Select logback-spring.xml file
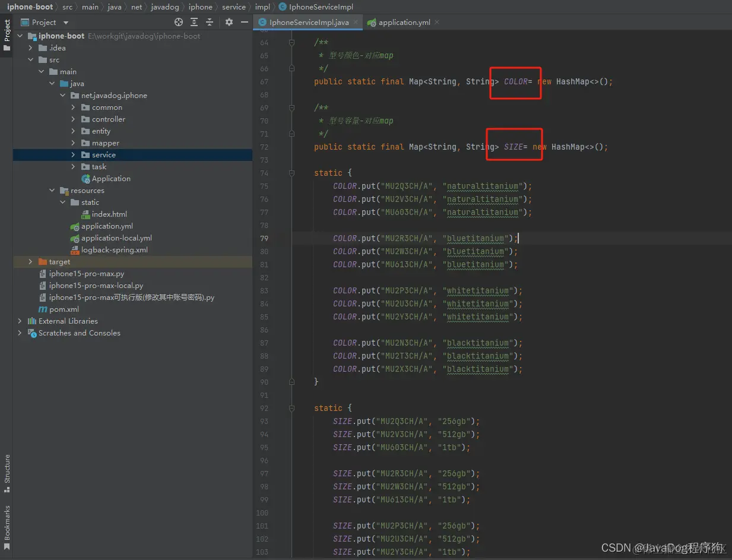Image resolution: width=732 pixels, height=560 pixels. point(115,250)
